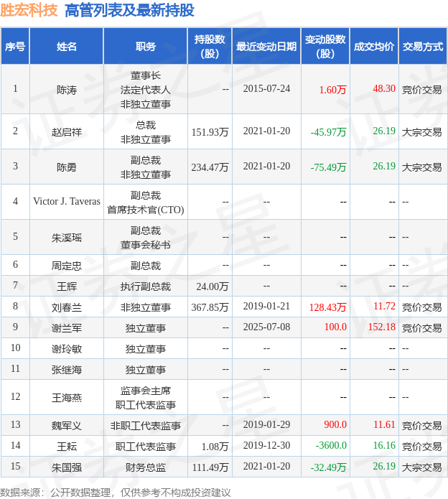Click change amount 128.43万

[x=327, y=307]
